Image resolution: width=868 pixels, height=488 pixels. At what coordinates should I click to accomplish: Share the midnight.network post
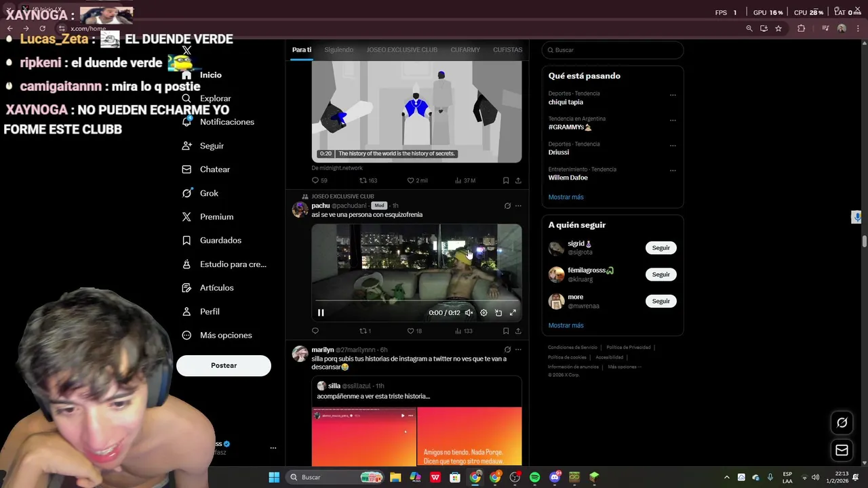518,180
